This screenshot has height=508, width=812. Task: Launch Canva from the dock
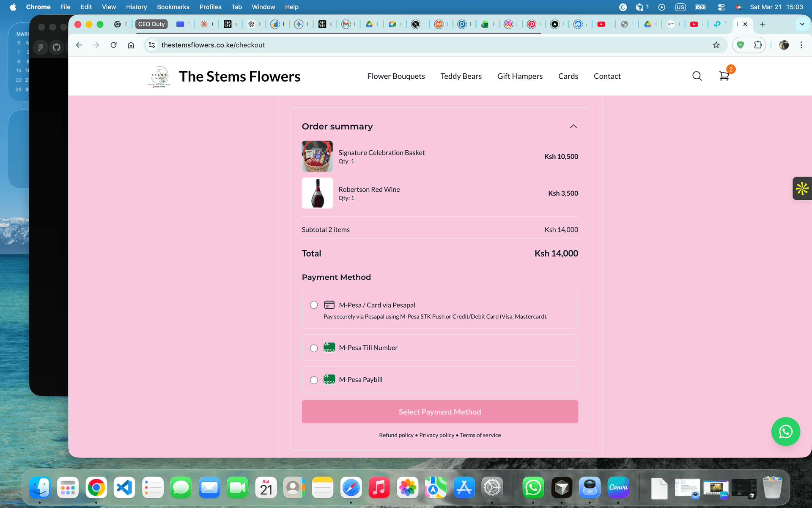click(618, 488)
